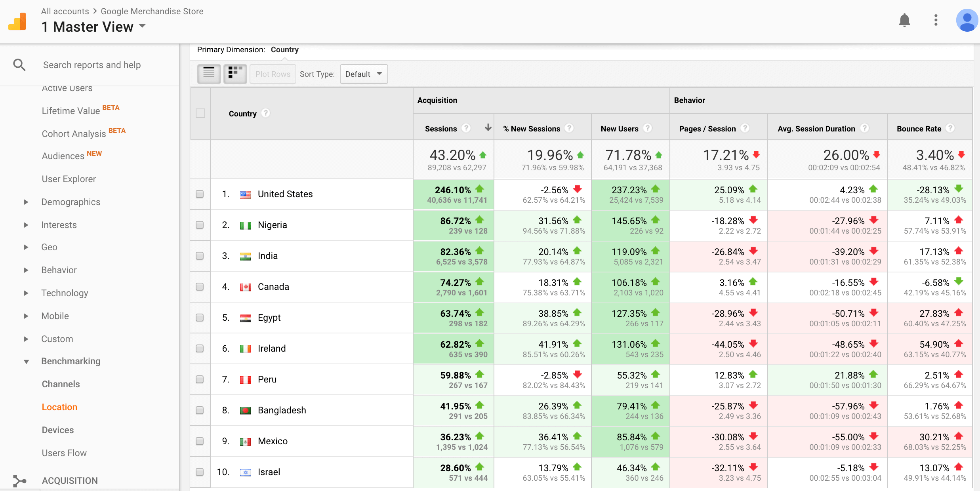The width and height of the screenshot is (980, 491).
Task: Check the Bangladesh row checkbox
Action: pyautogui.click(x=200, y=410)
